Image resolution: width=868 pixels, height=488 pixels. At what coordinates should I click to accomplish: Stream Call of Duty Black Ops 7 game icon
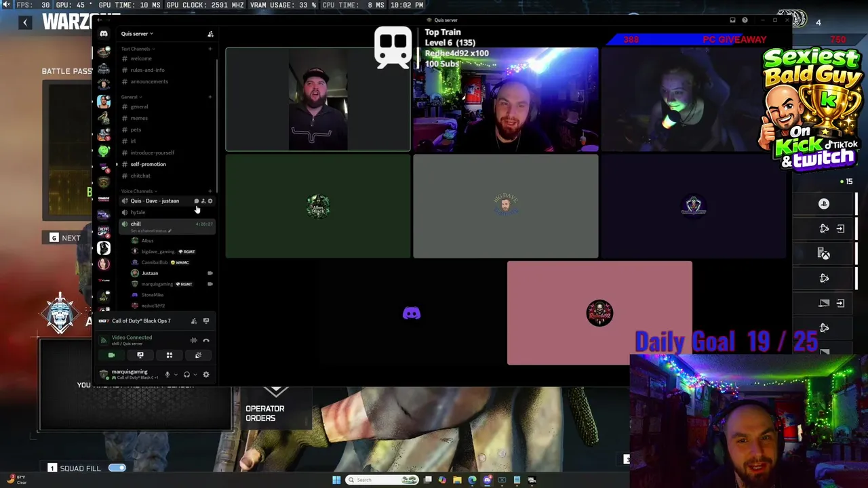[206, 321]
